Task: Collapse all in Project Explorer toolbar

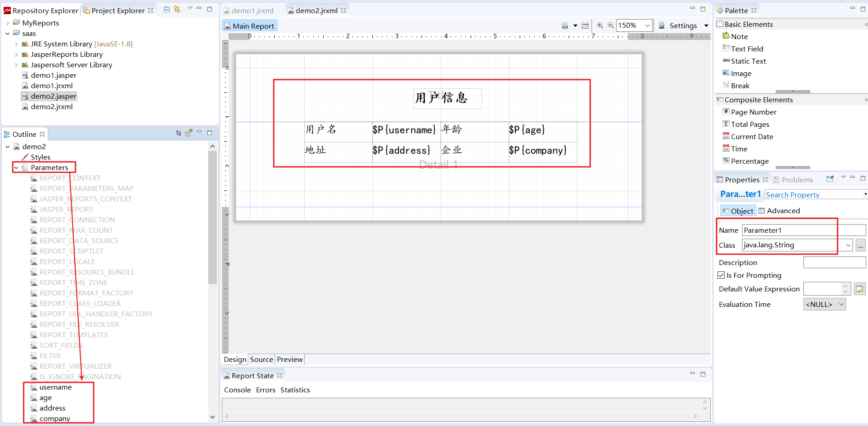Action: pyautogui.click(x=167, y=10)
